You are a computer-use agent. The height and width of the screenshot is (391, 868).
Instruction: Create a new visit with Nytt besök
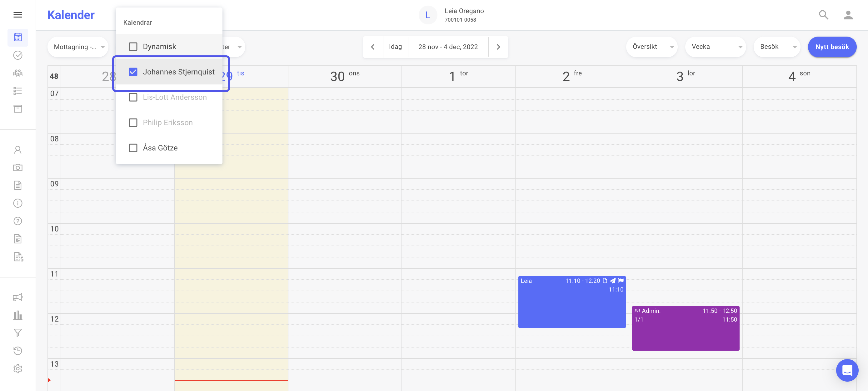(832, 47)
